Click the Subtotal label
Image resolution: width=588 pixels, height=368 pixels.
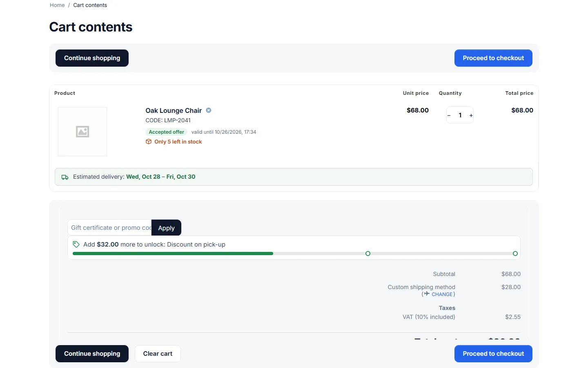point(444,274)
